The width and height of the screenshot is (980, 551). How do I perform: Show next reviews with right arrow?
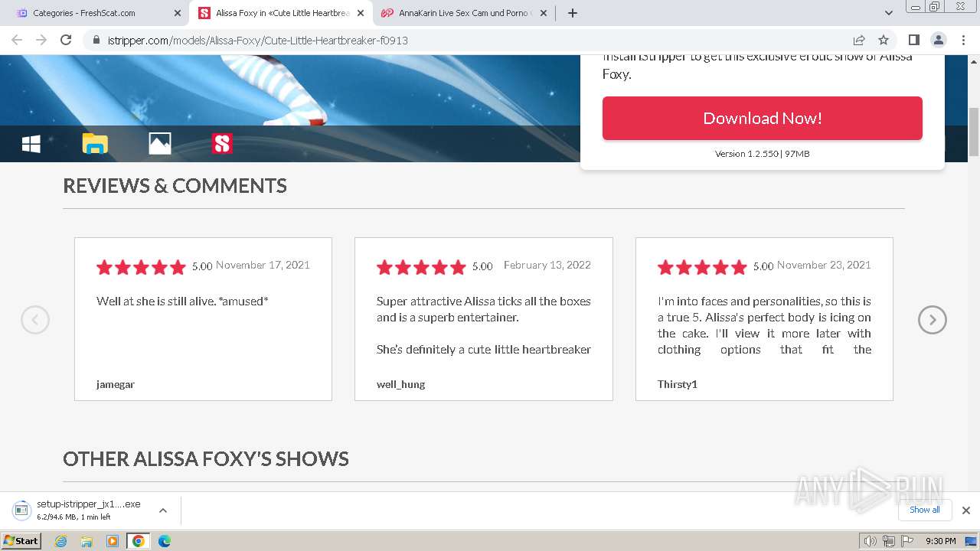coord(933,320)
